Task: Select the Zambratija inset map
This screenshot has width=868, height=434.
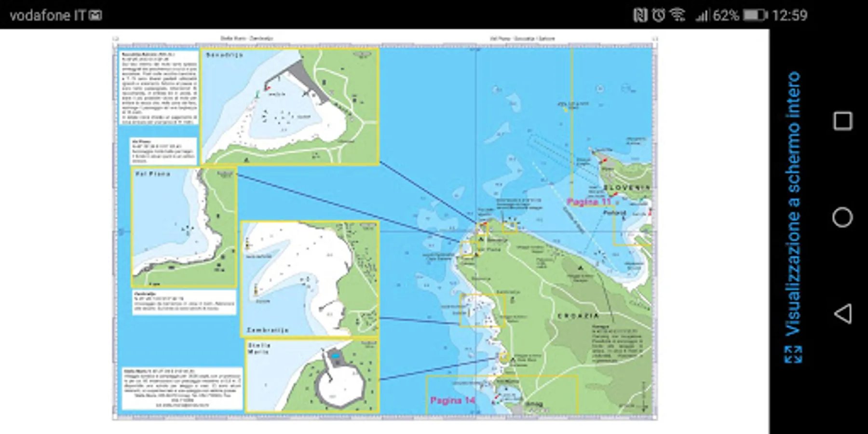Action: point(309,279)
